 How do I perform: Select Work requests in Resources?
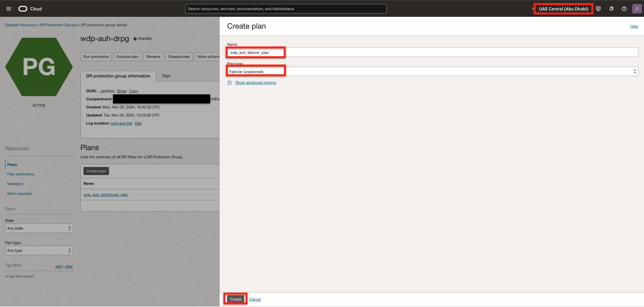tap(19, 194)
